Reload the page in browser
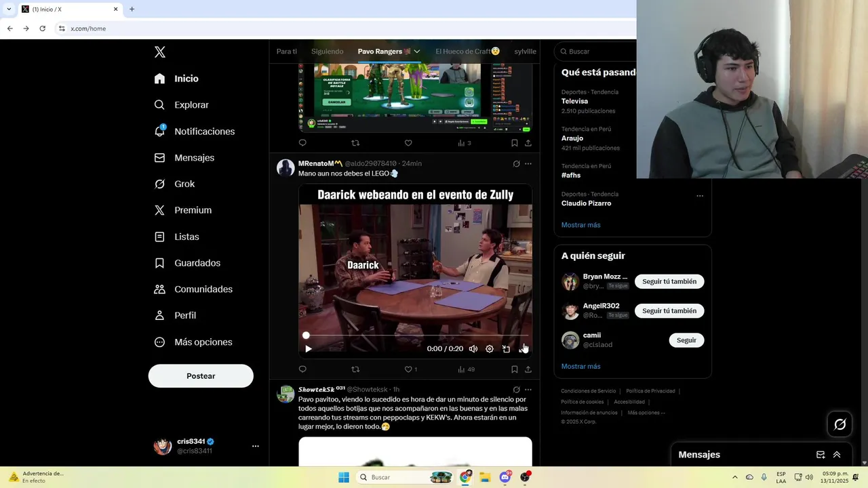 [x=42, y=28]
